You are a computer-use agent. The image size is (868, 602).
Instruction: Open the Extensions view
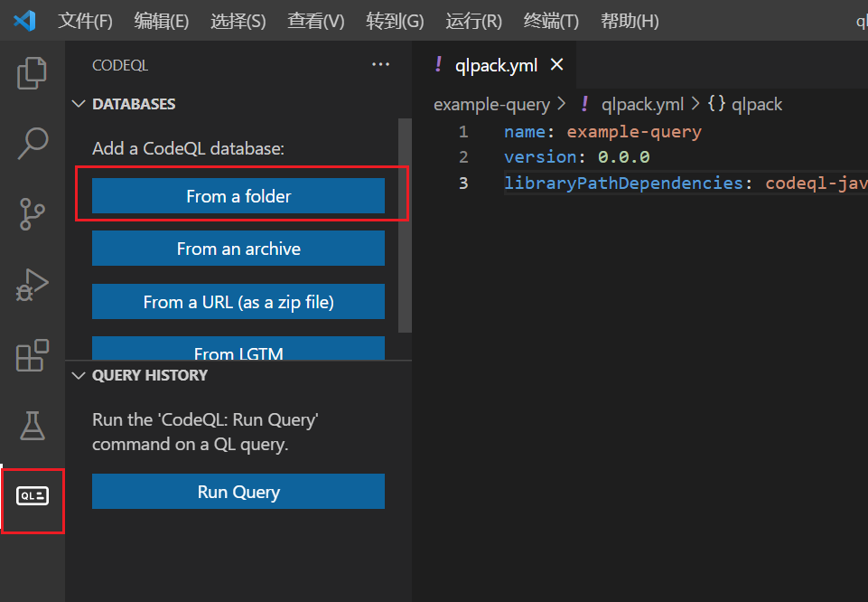point(33,355)
